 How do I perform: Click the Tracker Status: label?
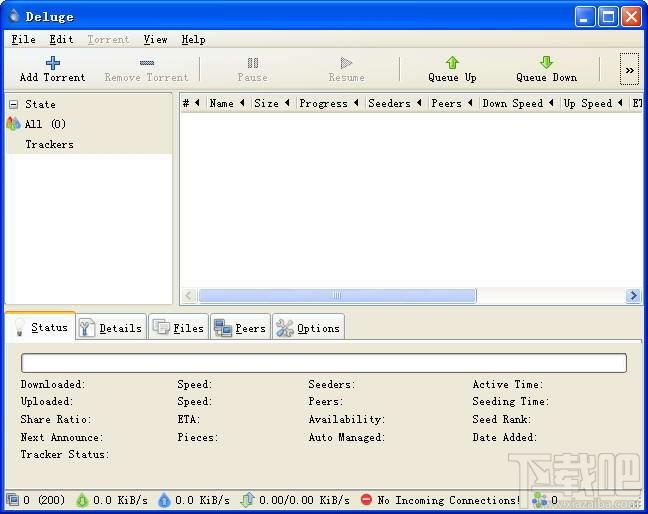tap(65, 455)
